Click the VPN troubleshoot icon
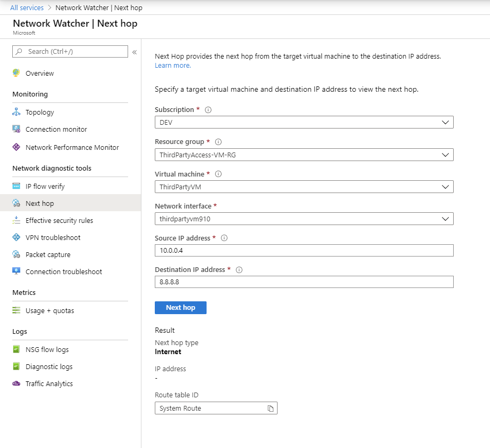The height and width of the screenshot is (448, 490). coord(16,237)
